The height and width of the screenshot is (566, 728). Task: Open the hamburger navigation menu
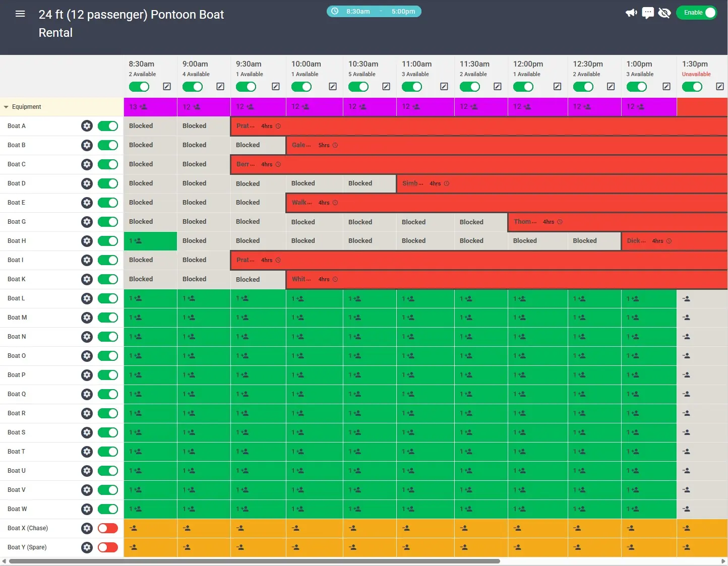(x=20, y=14)
